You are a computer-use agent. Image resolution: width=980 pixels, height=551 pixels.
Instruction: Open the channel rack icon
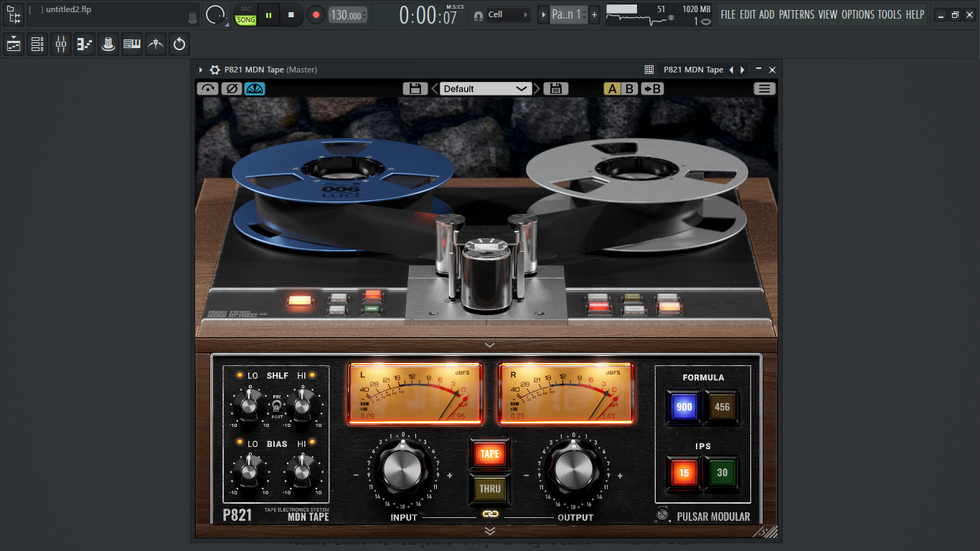click(37, 44)
